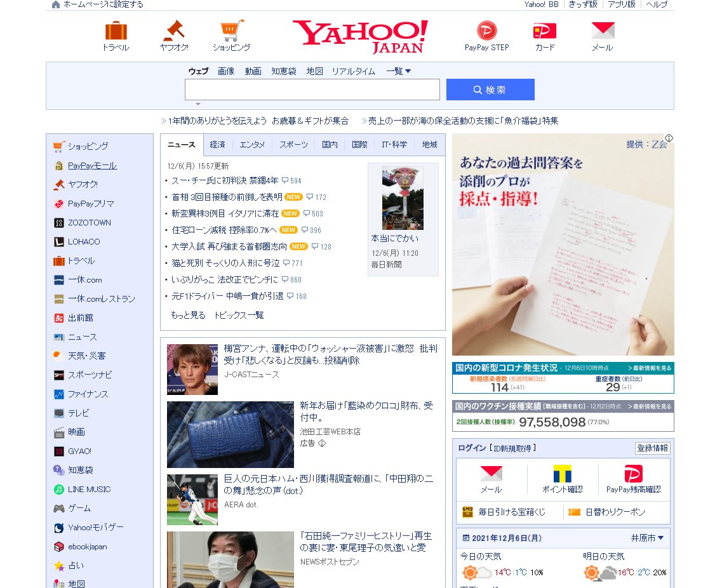Open TV icon in sidebar
The width and height of the screenshot is (722, 588).
click(x=59, y=413)
